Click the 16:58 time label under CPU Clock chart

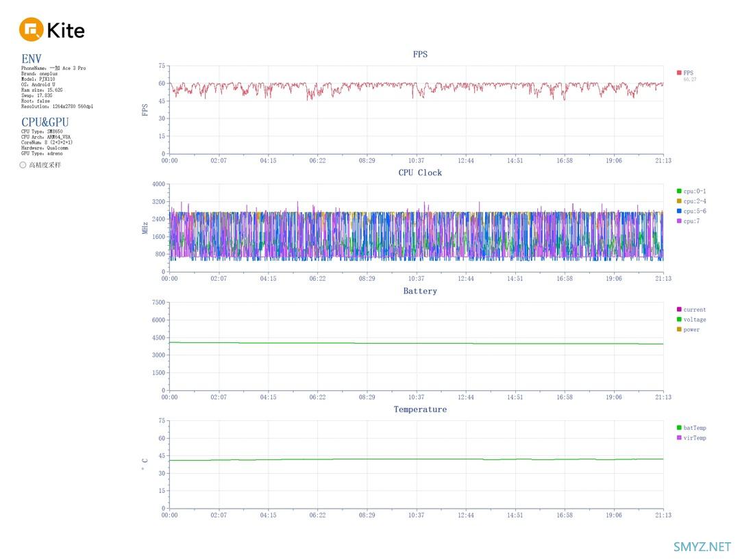pyautogui.click(x=565, y=279)
